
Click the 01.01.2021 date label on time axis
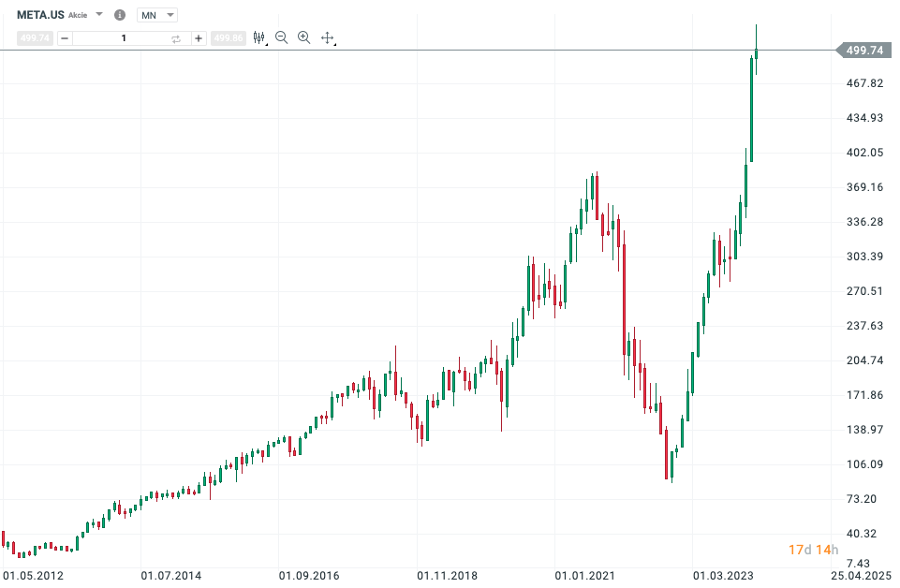pyautogui.click(x=583, y=575)
